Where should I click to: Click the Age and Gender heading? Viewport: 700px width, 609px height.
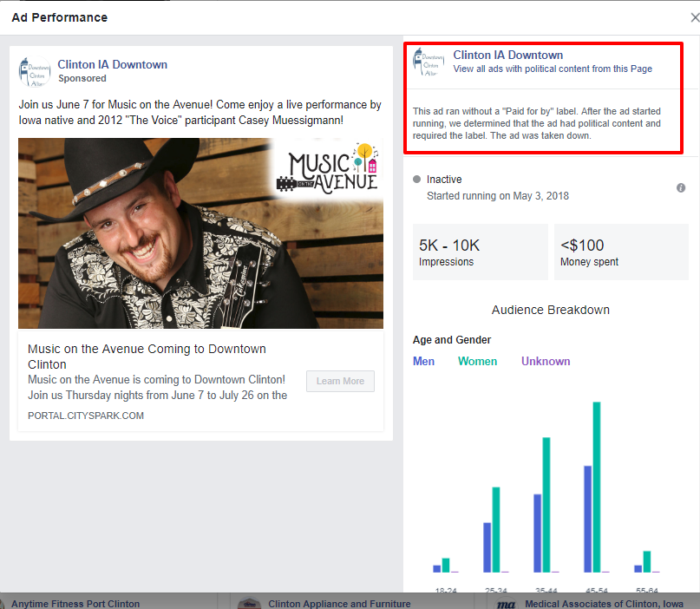452,340
